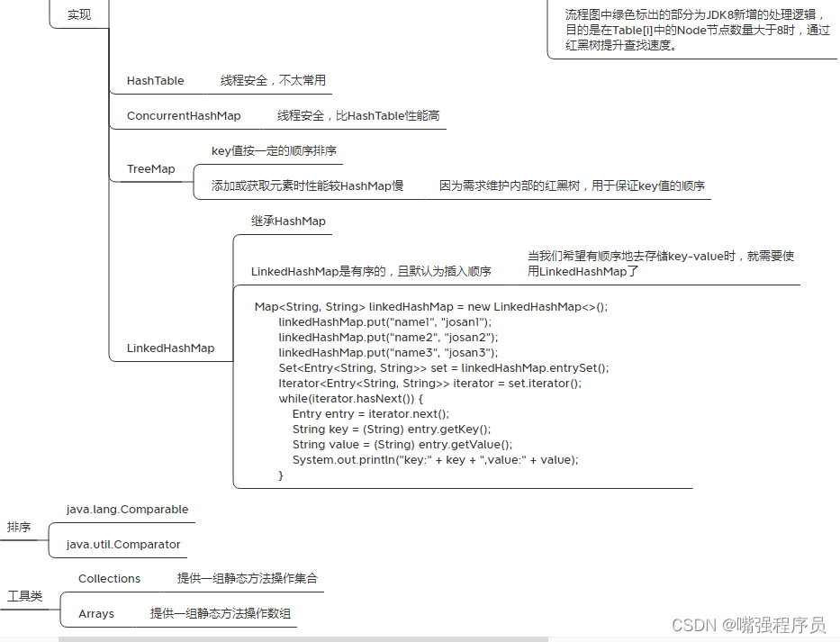Click the 继承HashMap node

click(288, 222)
